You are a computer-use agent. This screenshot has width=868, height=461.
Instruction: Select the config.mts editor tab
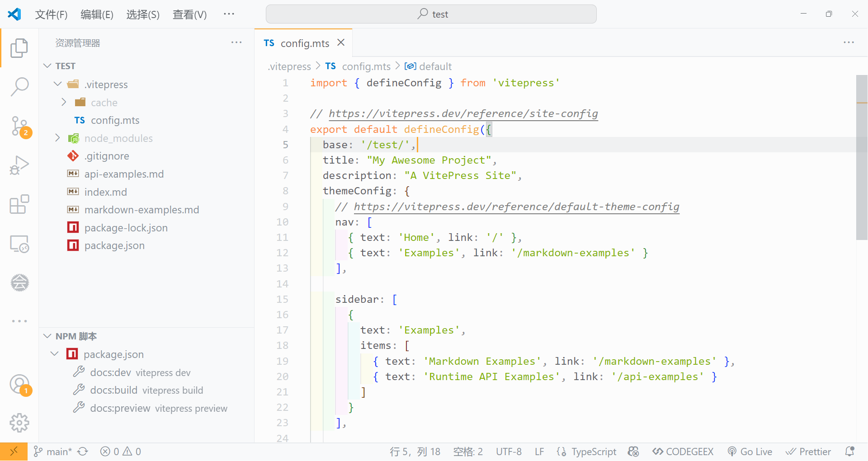[304, 43]
